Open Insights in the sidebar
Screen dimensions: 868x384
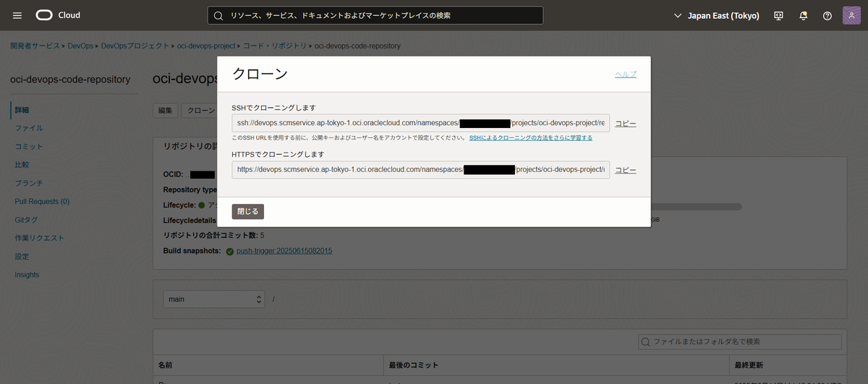click(x=27, y=275)
